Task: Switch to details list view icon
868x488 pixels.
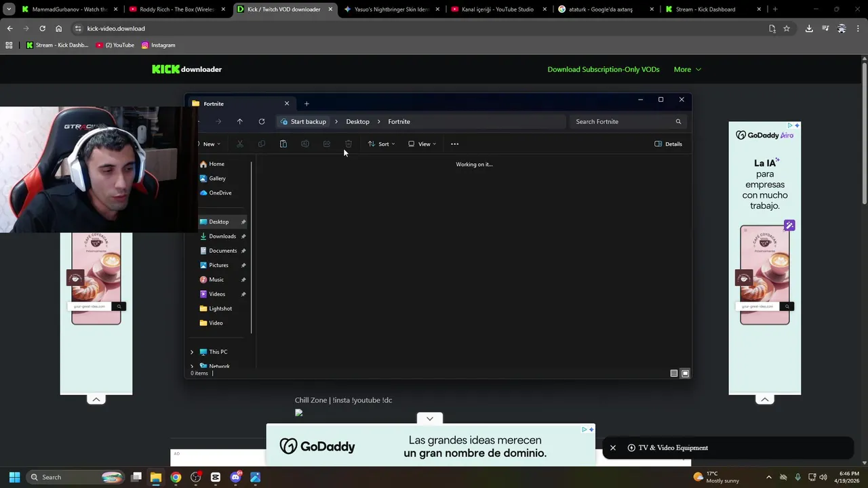Action: pyautogui.click(x=674, y=373)
